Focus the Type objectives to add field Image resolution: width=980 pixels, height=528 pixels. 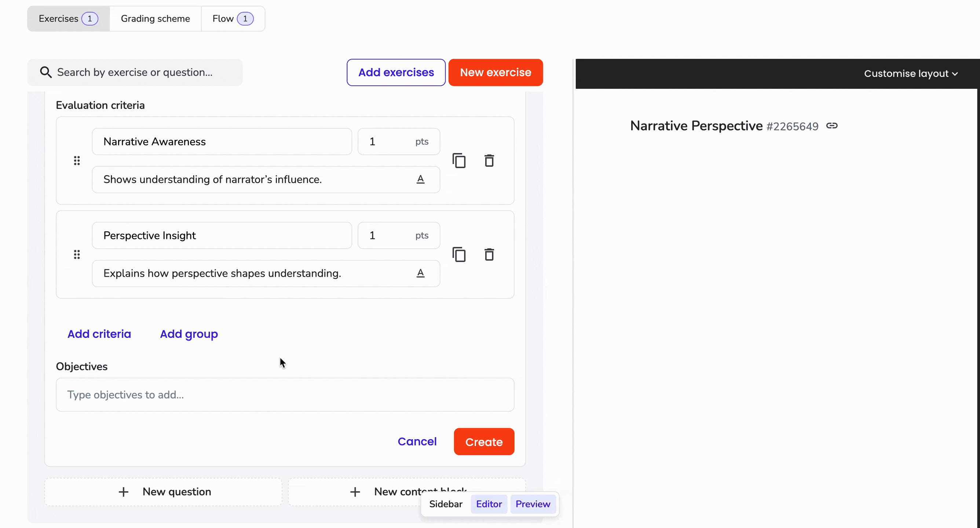tap(285, 395)
